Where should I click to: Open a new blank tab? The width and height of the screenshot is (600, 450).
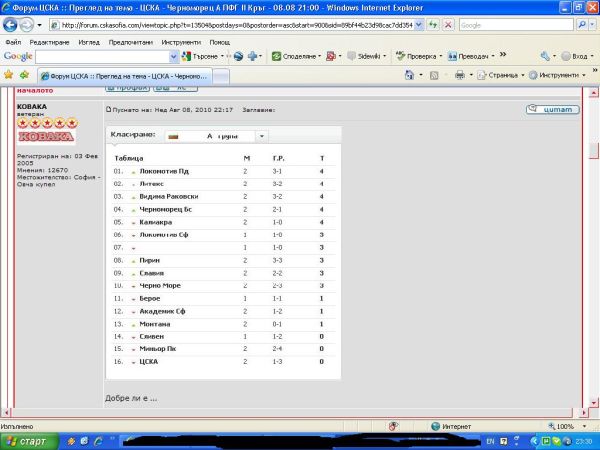(221, 77)
